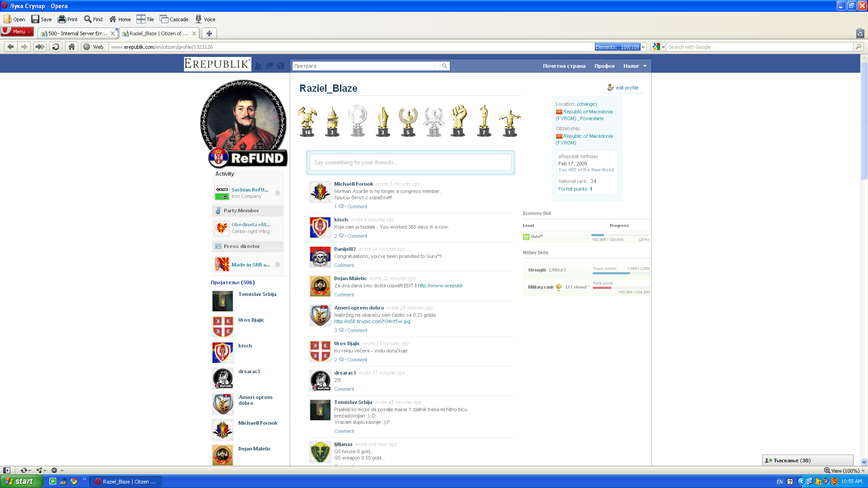Click the Strength super soldier progress bar
868x488 pixels.
click(621, 273)
